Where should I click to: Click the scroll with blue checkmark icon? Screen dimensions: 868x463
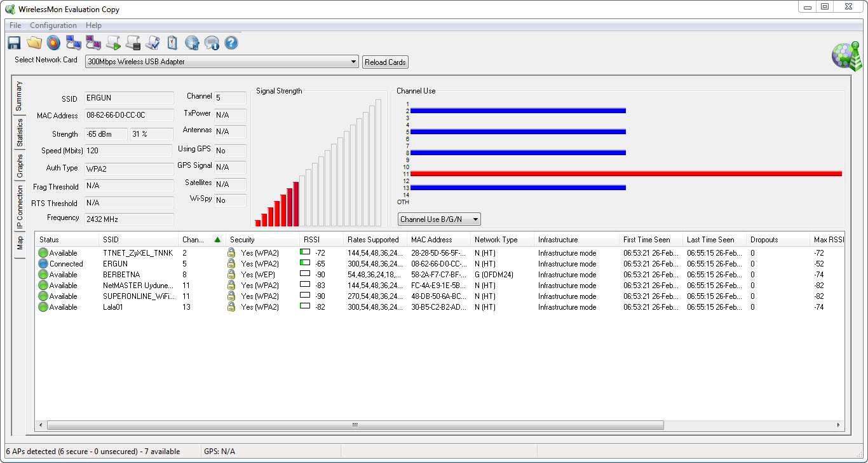click(153, 43)
